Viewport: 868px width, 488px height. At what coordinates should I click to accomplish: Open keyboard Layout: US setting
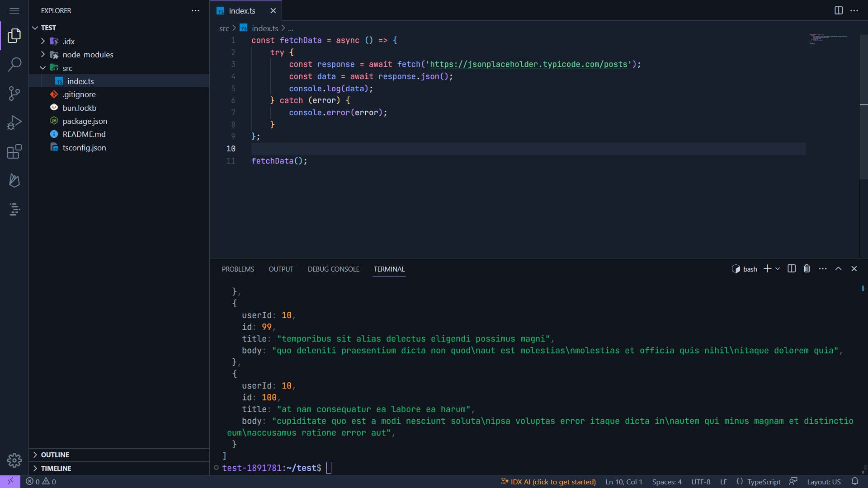click(824, 482)
